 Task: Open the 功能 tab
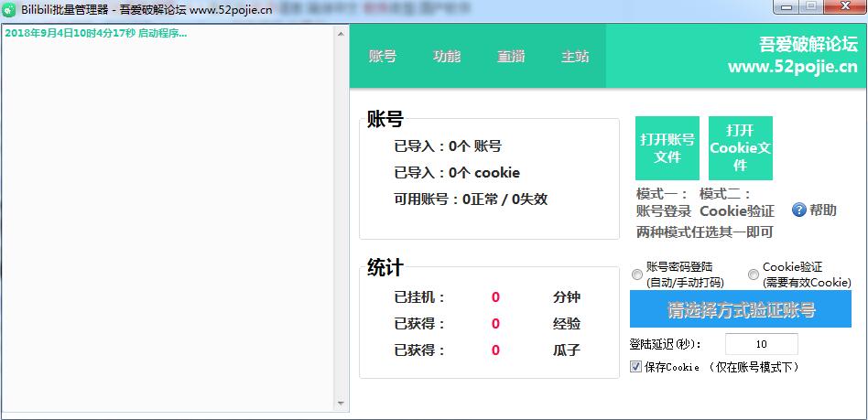447,56
